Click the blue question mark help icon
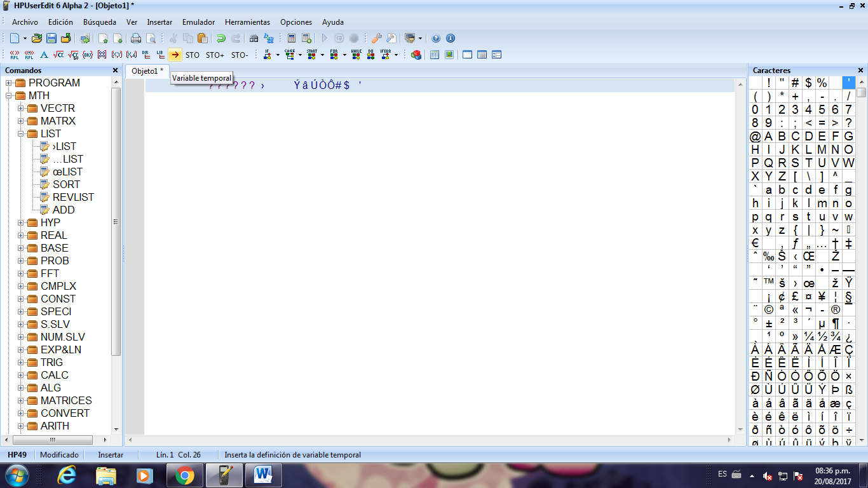This screenshot has width=868, height=488. [436, 38]
